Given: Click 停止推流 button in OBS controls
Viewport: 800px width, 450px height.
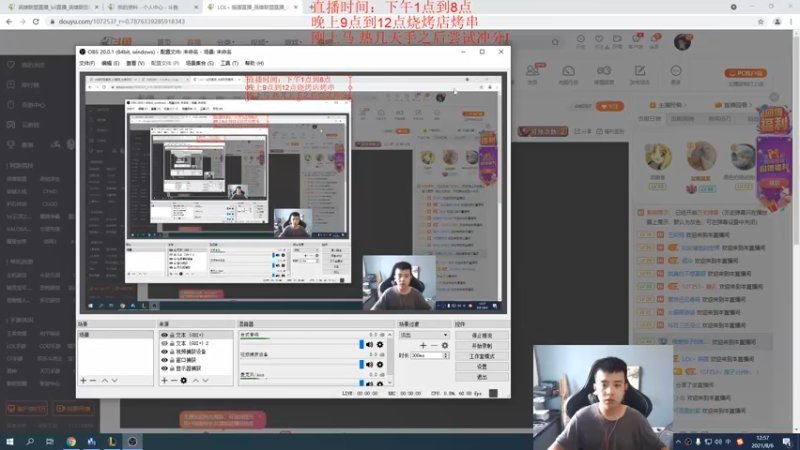Looking at the screenshot, I should 482,336.
